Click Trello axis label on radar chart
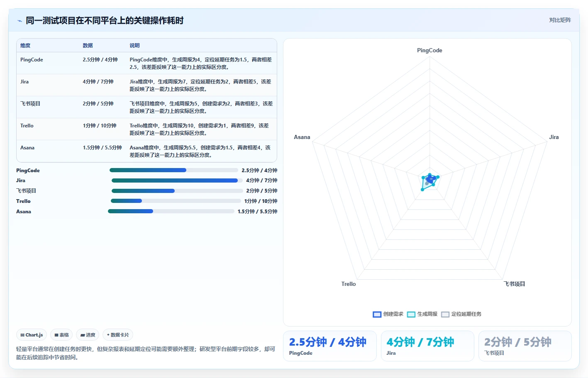588x378 pixels. click(x=349, y=284)
